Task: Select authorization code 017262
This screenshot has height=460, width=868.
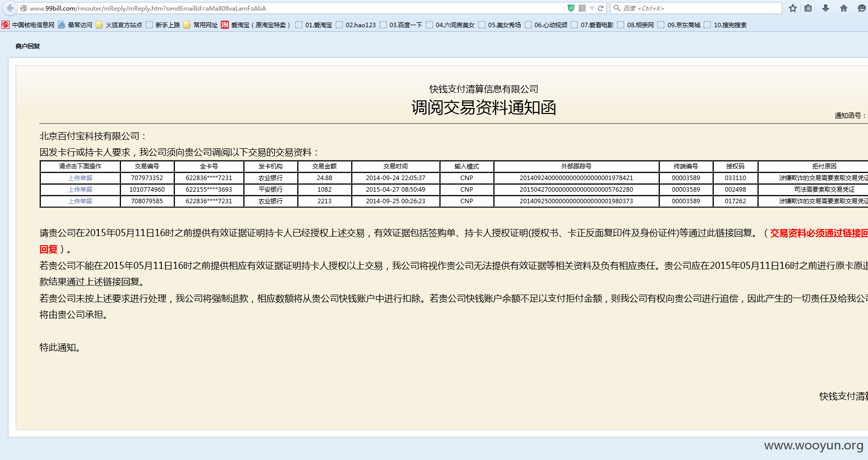Action: coord(735,201)
